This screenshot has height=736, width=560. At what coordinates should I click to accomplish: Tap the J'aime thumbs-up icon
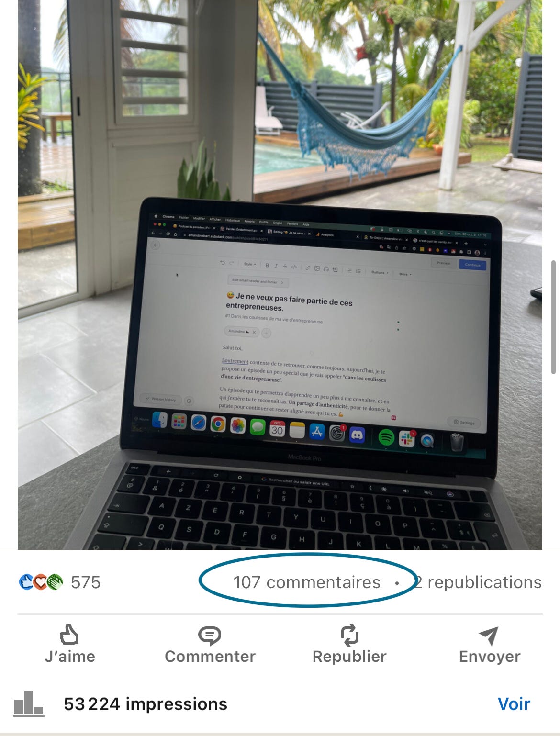pyautogui.click(x=69, y=635)
